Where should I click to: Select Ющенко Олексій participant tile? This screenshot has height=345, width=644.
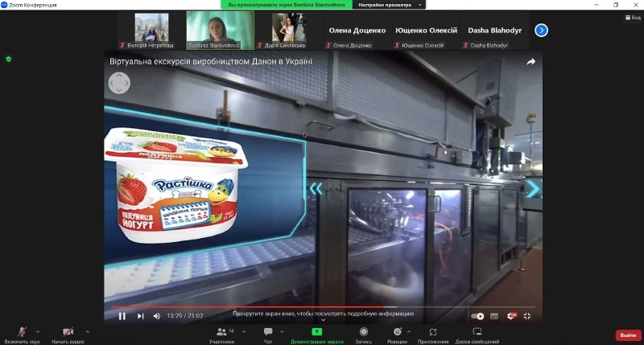point(426,31)
